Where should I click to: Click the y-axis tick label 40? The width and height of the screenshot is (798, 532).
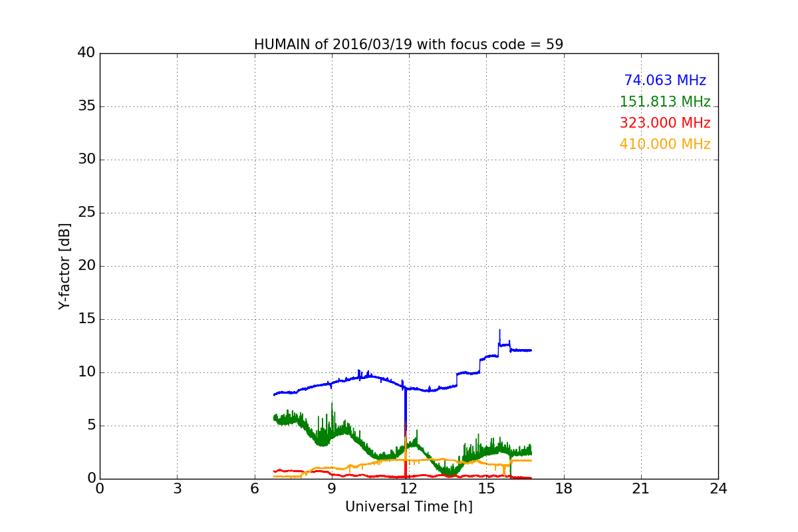86,53
